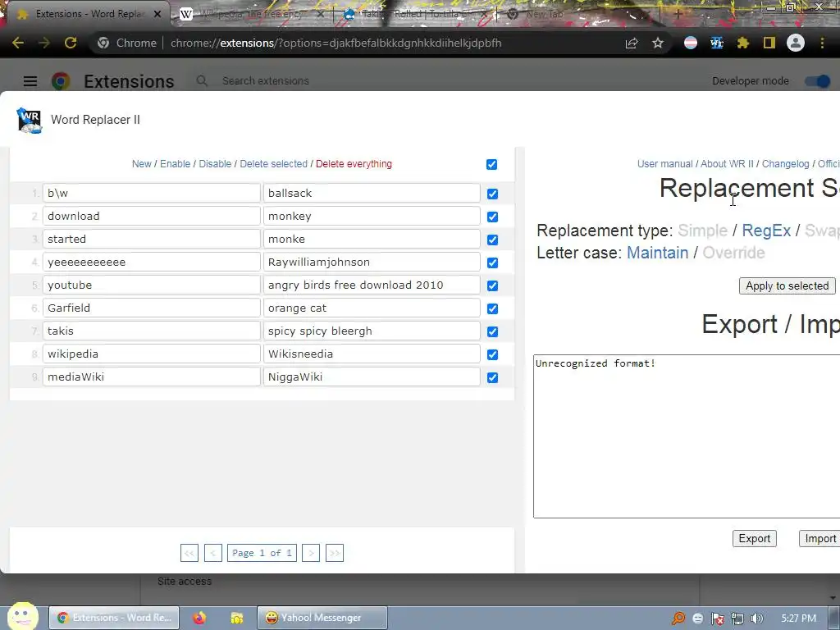The image size is (840, 630).
Task: Uncheck the checkbox for the b\w row
Action: [x=492, y=194]
